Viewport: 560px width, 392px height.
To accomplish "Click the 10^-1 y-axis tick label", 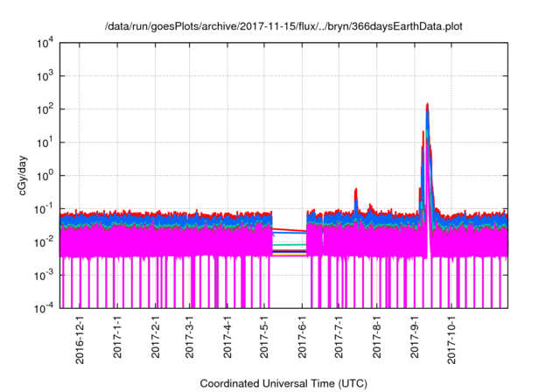I will pos(44,209).
